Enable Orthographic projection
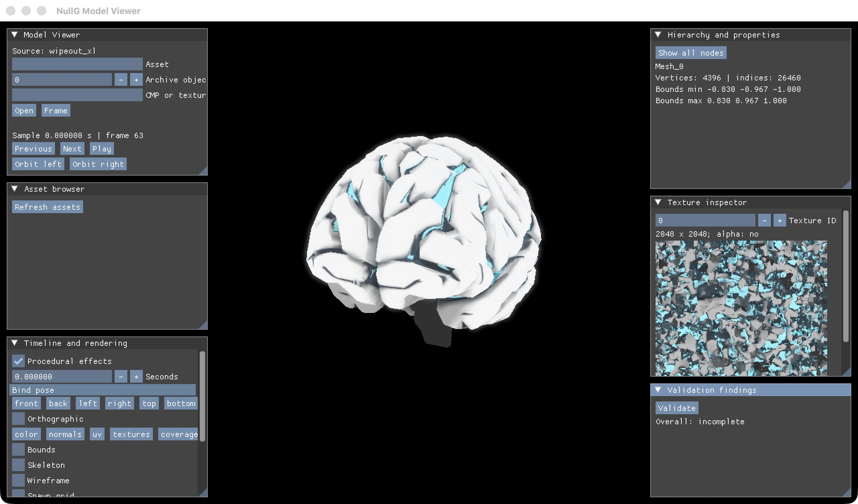 click(18, 419)
